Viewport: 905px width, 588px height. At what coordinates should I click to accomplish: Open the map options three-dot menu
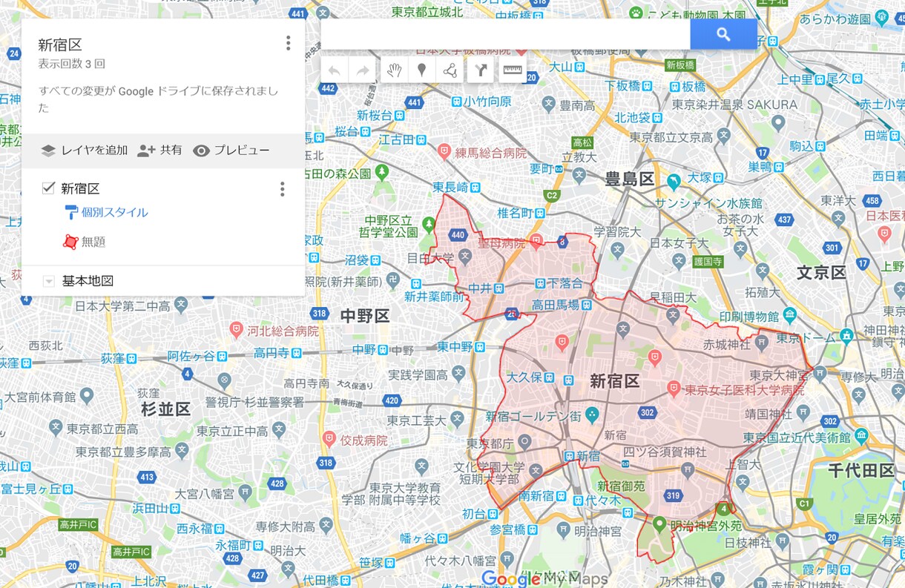point(289,44)
